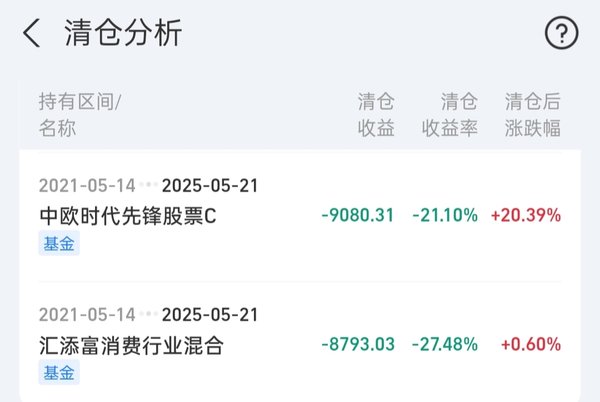The width and height of the screenshot is (600, 402).
Task: Click the 基金 tag under 中欧时代先锋股票C
Action: [59, 243]
